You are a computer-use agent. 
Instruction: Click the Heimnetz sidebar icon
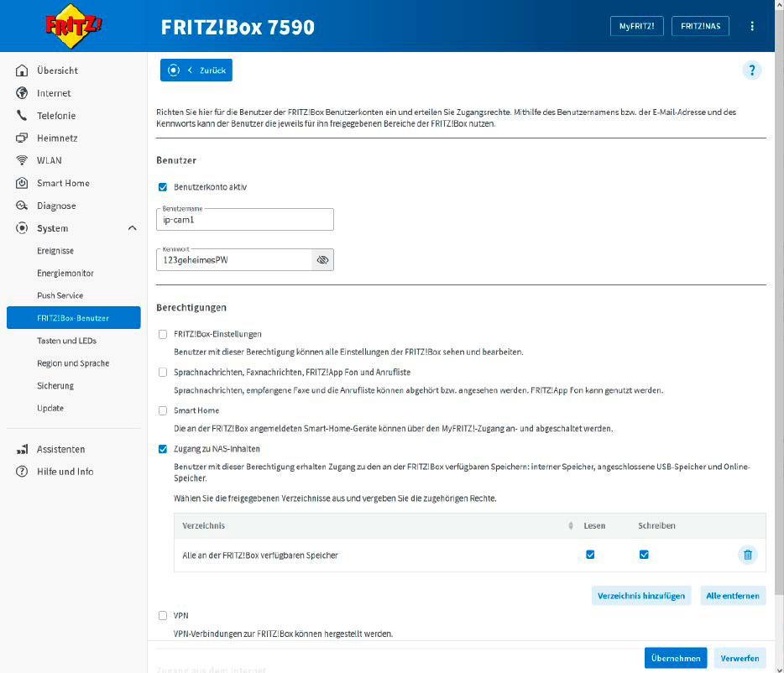coord(20,138)
